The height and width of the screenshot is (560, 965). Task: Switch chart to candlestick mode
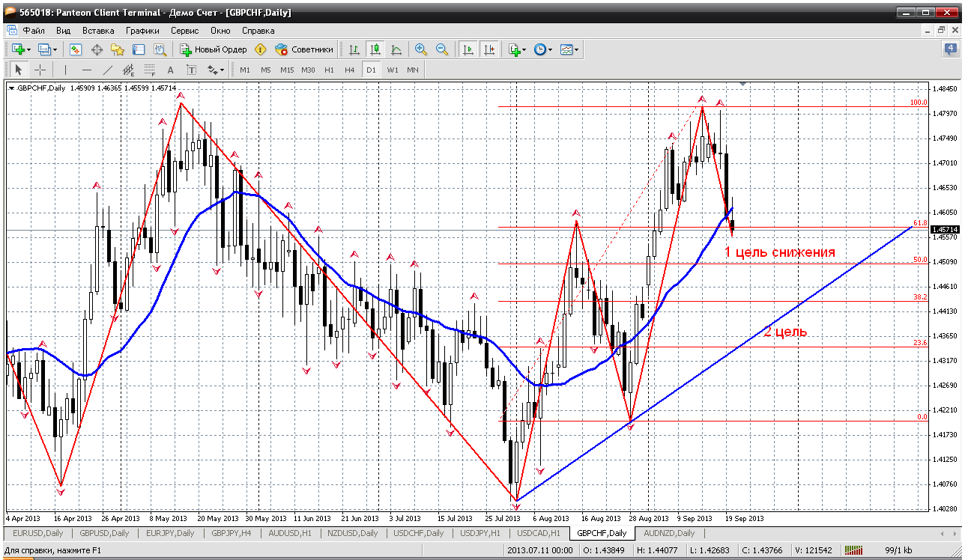tap(375, 49)
